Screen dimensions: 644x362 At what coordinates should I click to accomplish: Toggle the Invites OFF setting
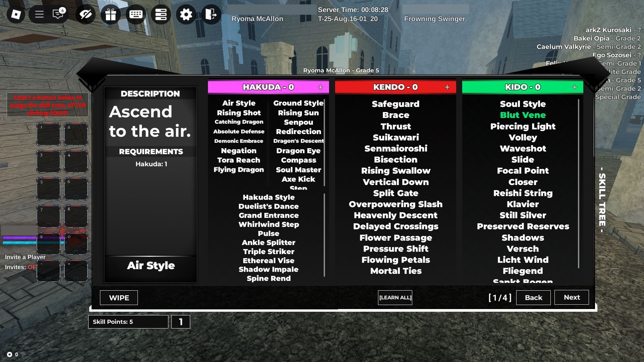click(32, 267)
